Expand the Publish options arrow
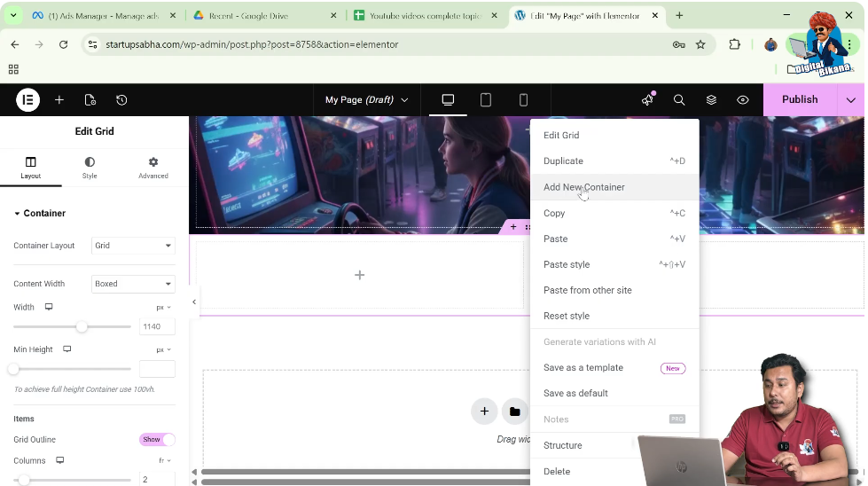This screenshot has height=486, width=868. click(851, 100)
